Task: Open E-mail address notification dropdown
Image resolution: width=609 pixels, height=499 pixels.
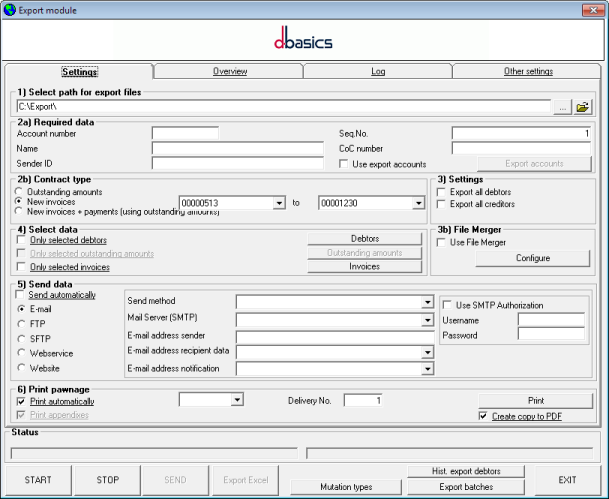Action: [x=427, y=369]
